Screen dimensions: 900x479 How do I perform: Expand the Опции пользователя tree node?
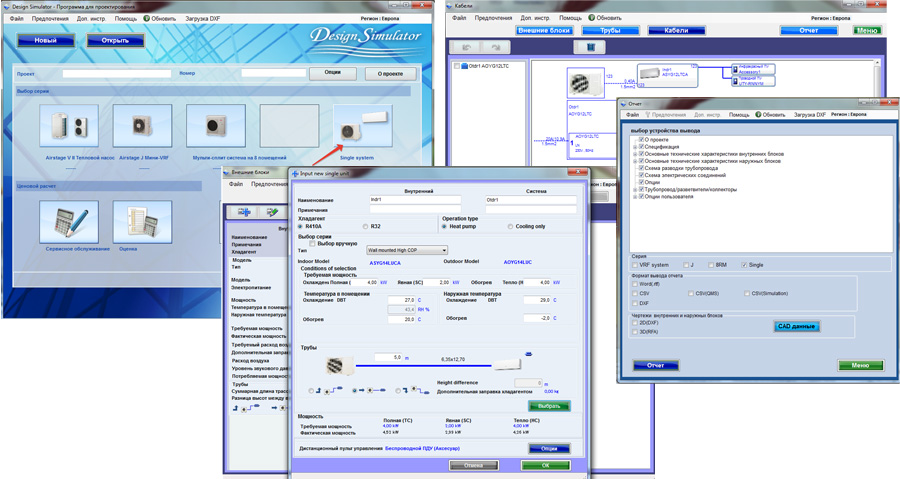[634, 197]
